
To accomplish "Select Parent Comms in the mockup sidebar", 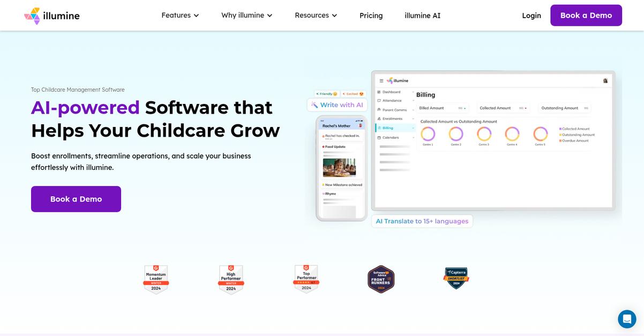I will click(396, 110).
